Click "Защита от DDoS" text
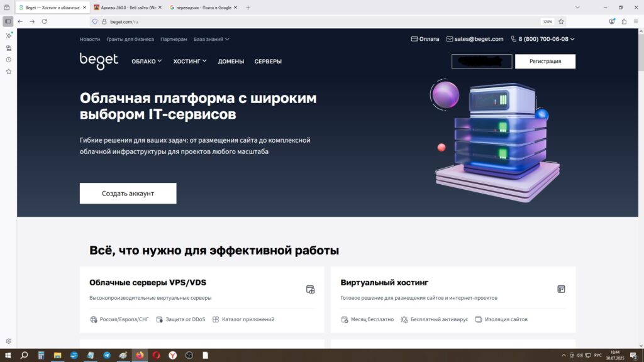The image size is (644, 362). coord(186,319)
